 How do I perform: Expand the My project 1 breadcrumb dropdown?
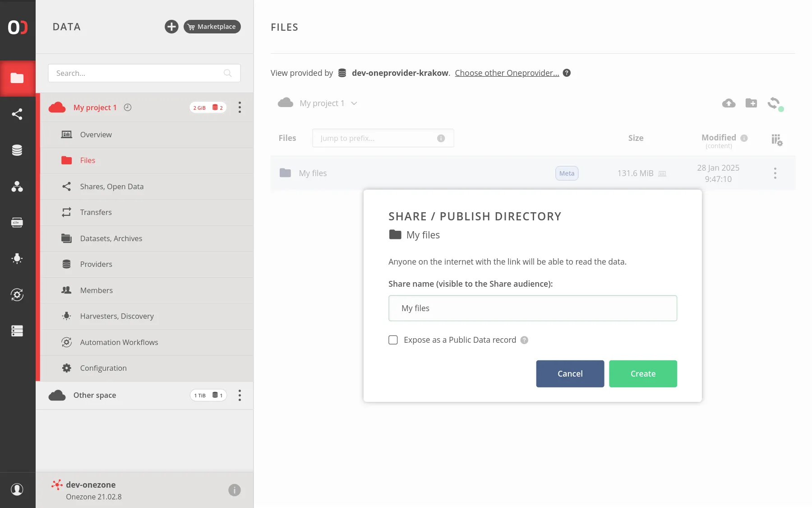coord(355,103)
